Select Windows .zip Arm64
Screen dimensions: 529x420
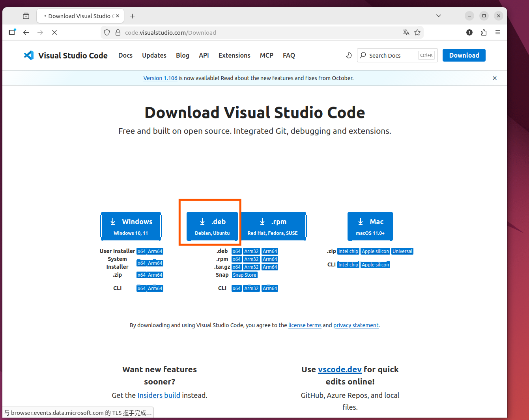click(x=155, y=275)
